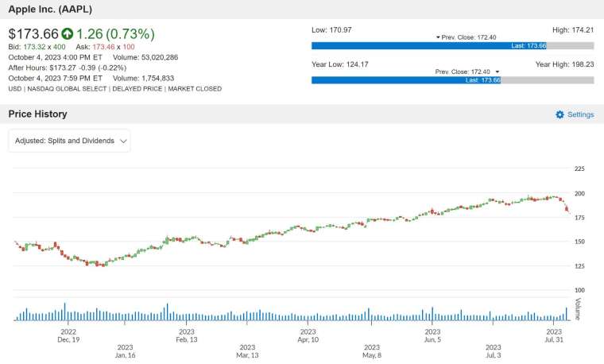Click the Year High: 198.23 label
604x364 pixels.
[565, 64]
